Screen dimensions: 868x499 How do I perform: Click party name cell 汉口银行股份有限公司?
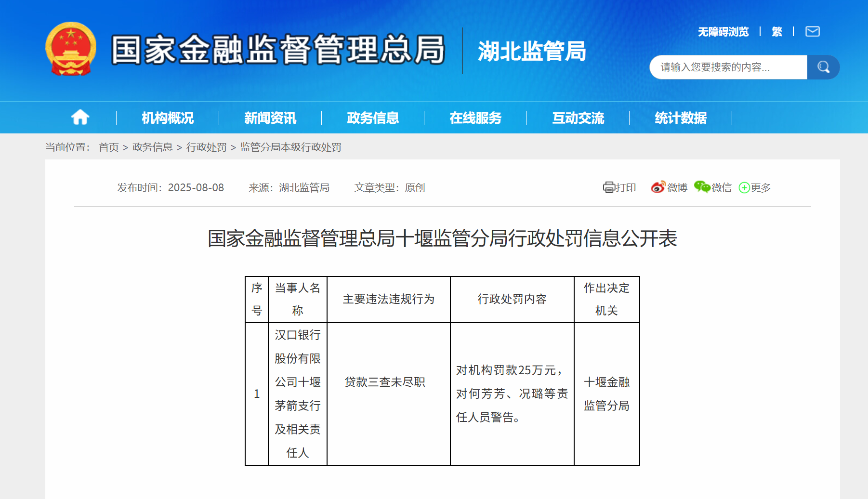(298, 394)
